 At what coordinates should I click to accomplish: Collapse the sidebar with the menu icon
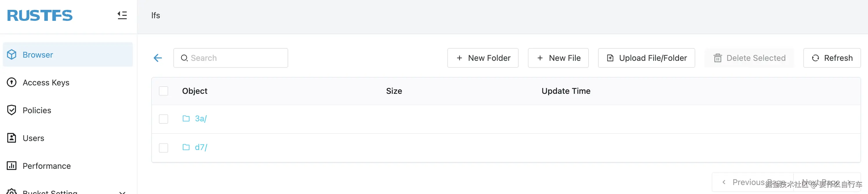(122, 15)
